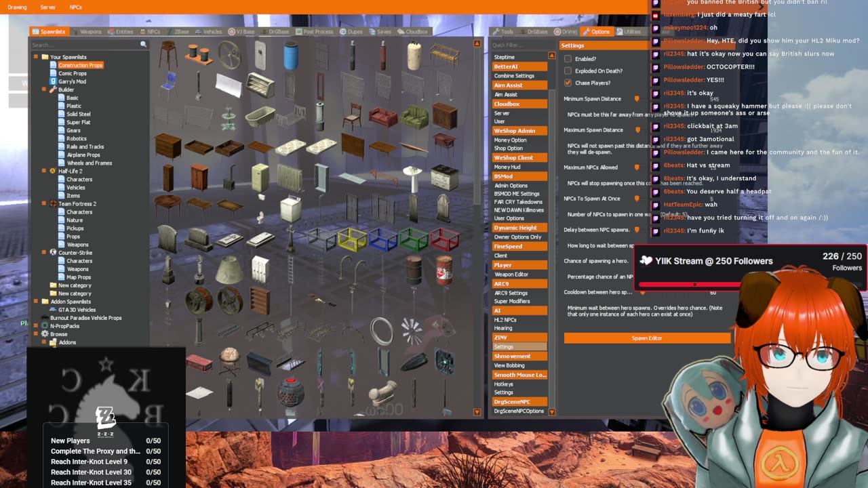The width and height of the screenshot is (868, 488).
Task: Click the search magnifier icon in Spawnlists
Action: 143,45
